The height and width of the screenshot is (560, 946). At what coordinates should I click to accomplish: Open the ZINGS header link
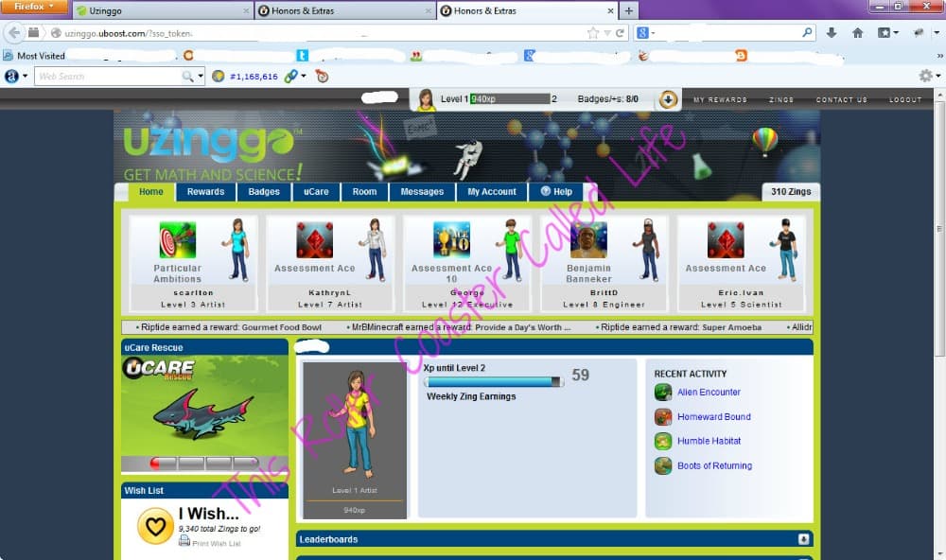coord(781,99)
